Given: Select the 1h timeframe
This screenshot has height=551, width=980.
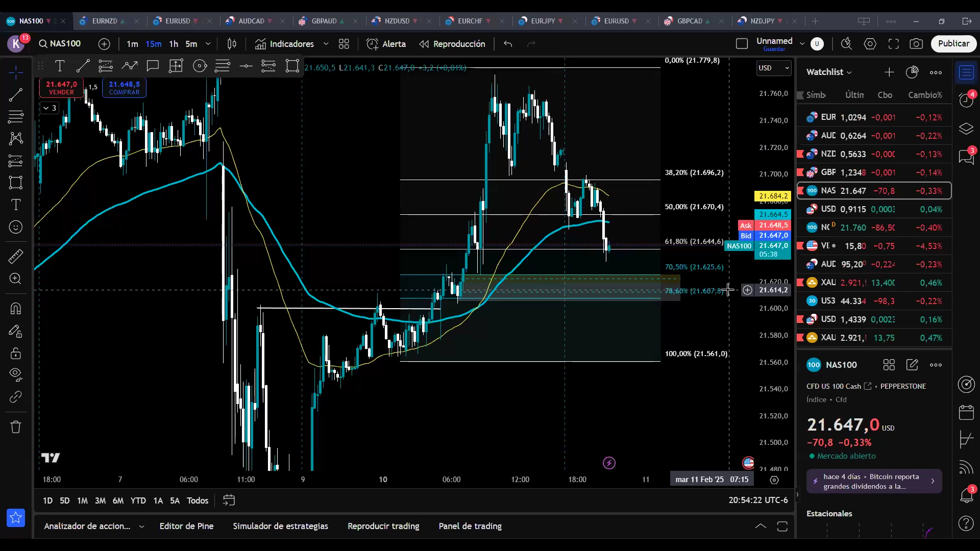Looking at the screenshot, I should (x=174, y=44).
